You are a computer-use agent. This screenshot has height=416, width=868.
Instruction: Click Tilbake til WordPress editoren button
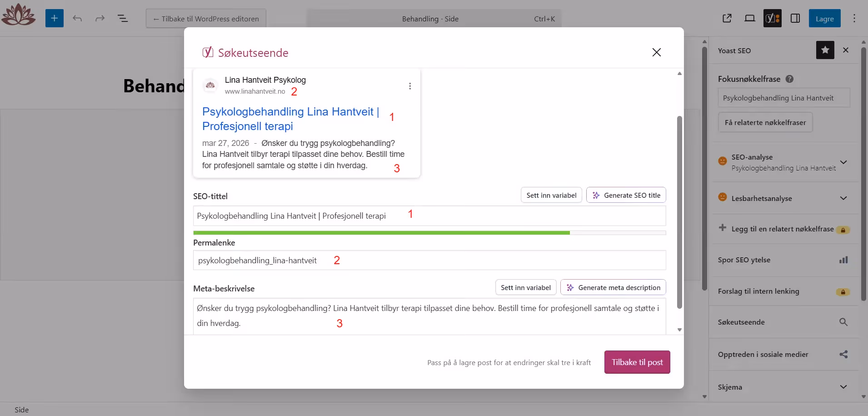(x=206, y=19)
